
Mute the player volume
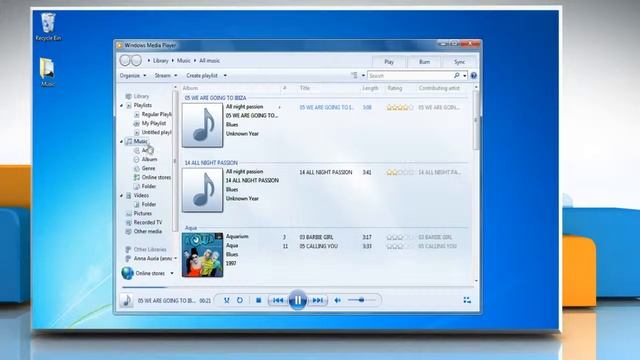pyautogui.click(x=338, y=300)
